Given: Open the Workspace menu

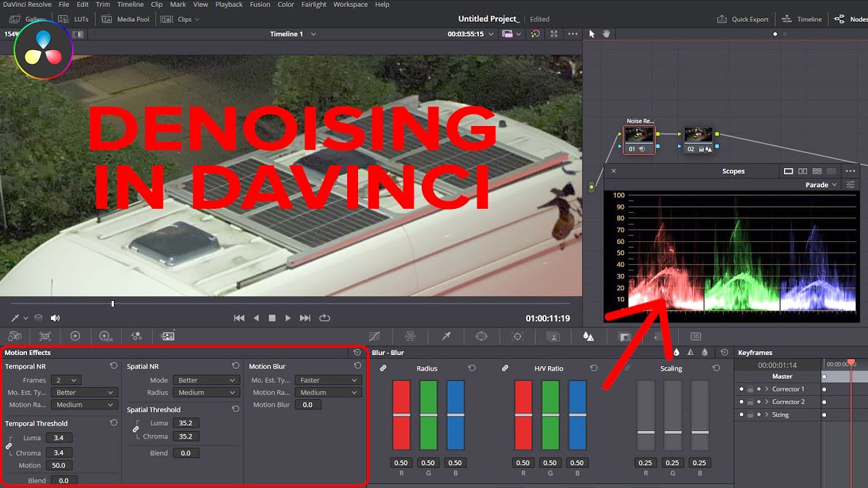Looking at the screenshot, I should (351, 4).
